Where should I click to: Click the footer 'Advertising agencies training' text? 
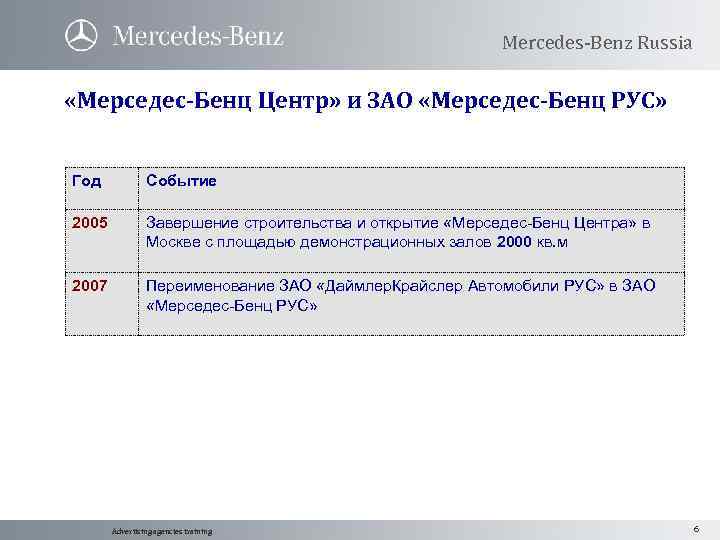coord(162,531)
